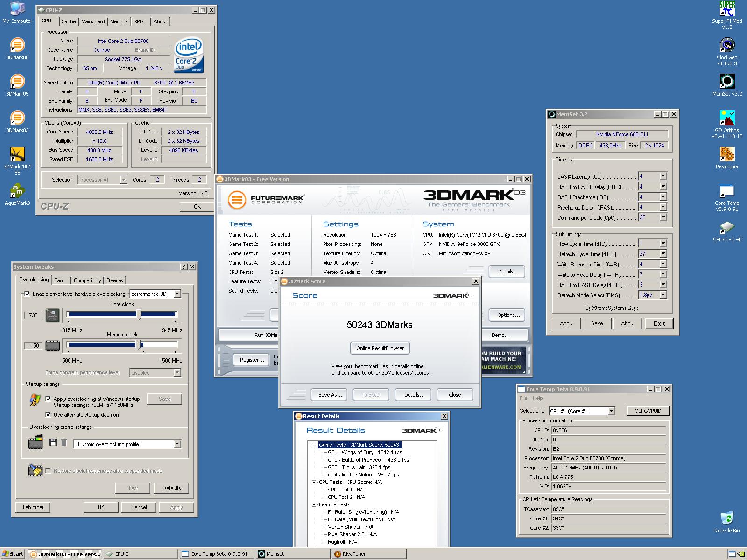Viewport: 747px width, 560px height.
Task: Click the memory clock 1150 value field
Action: point(33,346)
